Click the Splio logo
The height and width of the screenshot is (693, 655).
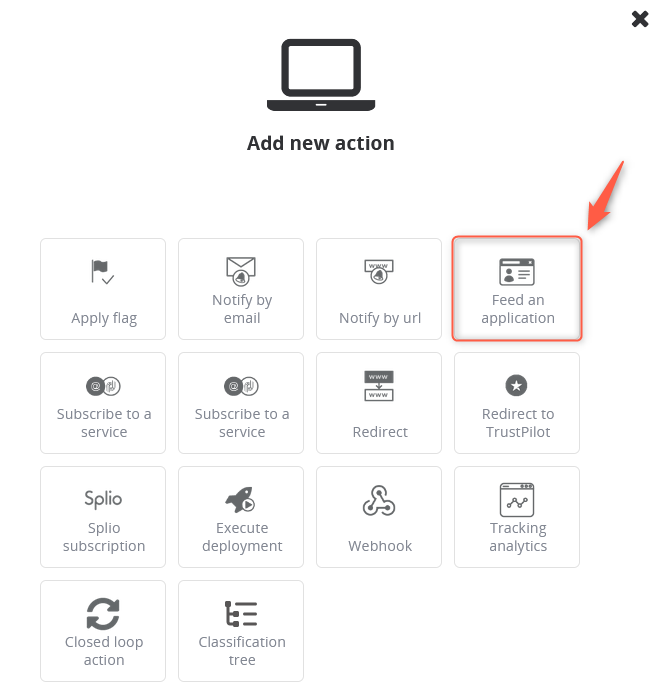[103, 499]
